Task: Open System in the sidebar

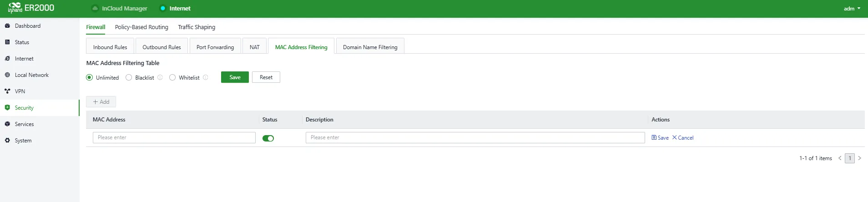Action: [x=40, y=141]
